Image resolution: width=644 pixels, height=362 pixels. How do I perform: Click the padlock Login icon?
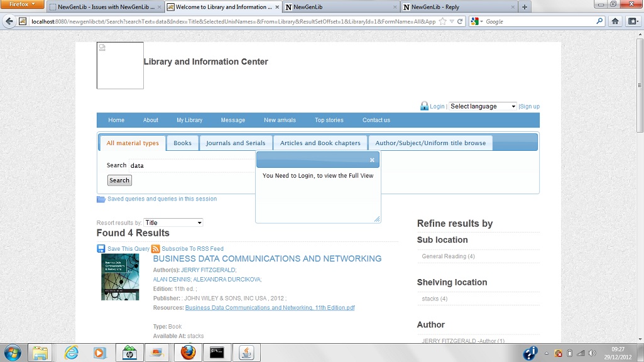pyautogui.click(x=424, y=106)
